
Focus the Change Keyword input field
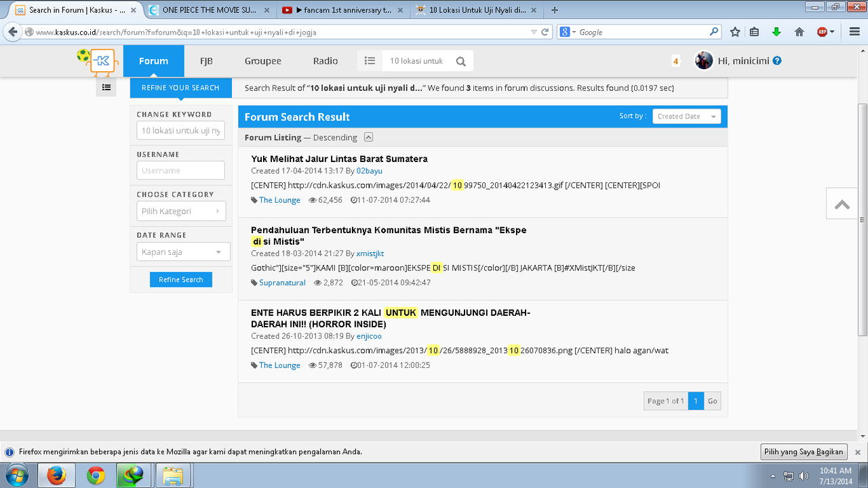pyautogui.click(x=180, y=130)
